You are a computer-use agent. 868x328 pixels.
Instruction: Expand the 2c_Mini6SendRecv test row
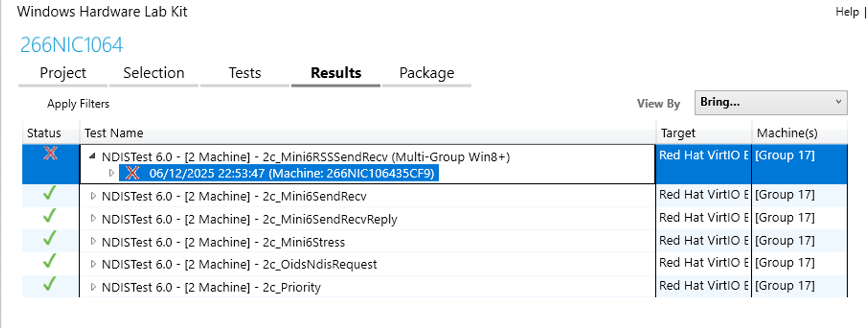click(93, 196)
